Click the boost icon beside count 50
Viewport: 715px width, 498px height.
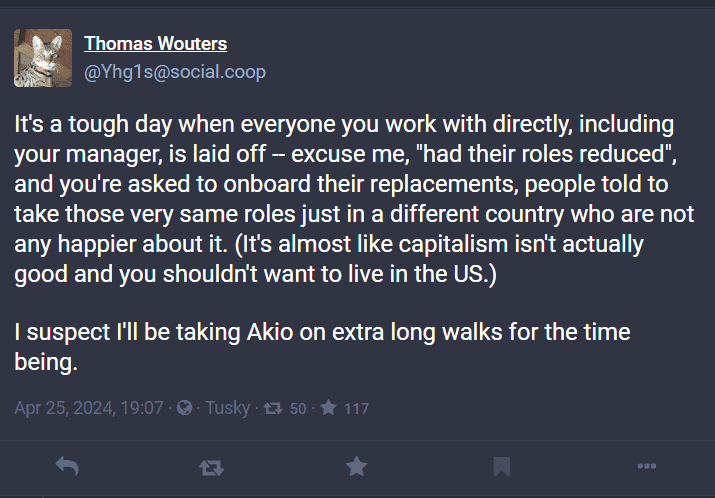270,408
